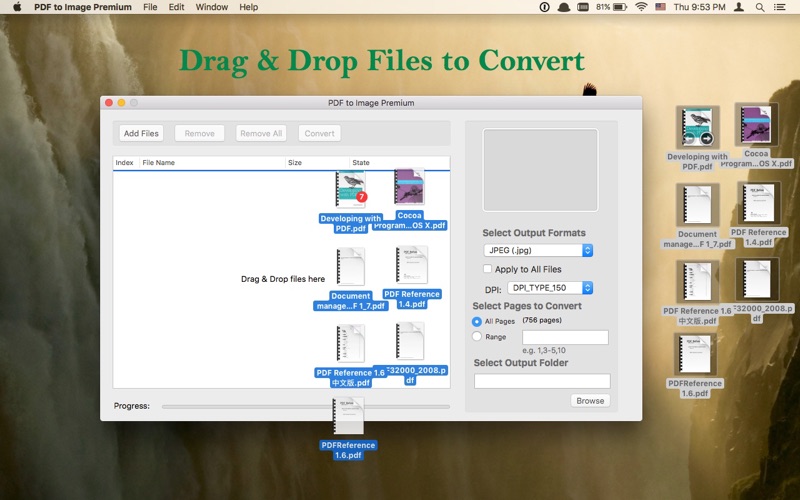The image size is (800, 500).
Task: Select 32000_2008.pdf desktop icon
Action: pyautogui.click(x=757, y=279)
